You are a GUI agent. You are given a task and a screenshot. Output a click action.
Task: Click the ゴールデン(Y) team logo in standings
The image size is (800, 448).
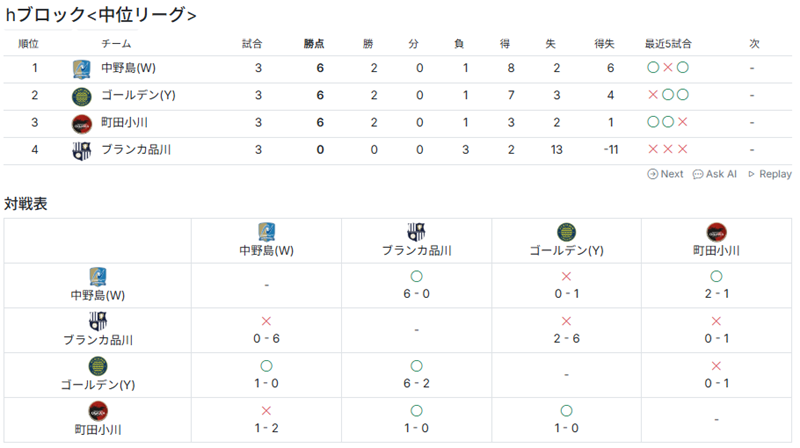click(81, 96)
